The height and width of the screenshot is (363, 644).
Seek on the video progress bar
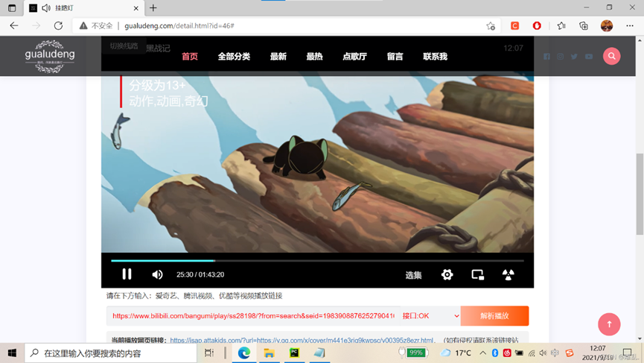click(x=317, y=261)
